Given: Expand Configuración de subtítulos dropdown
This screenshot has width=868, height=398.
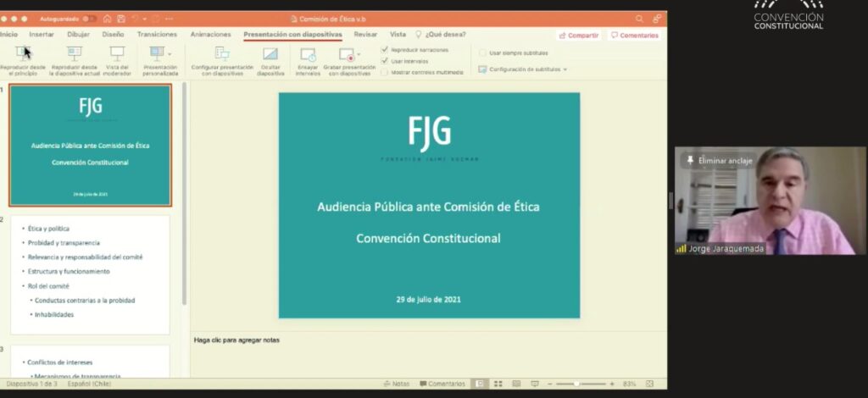Looking at the screenshot, I should click(x=565, y=69).
